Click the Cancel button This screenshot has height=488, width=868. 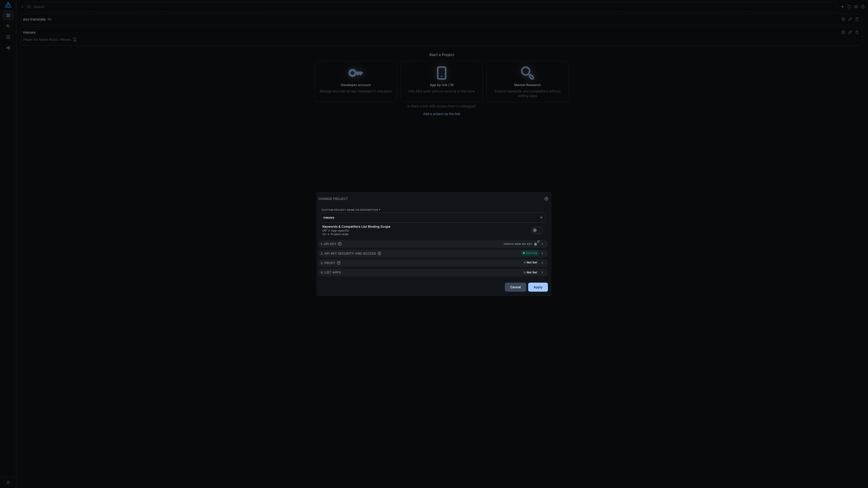(x=515, y=287)
